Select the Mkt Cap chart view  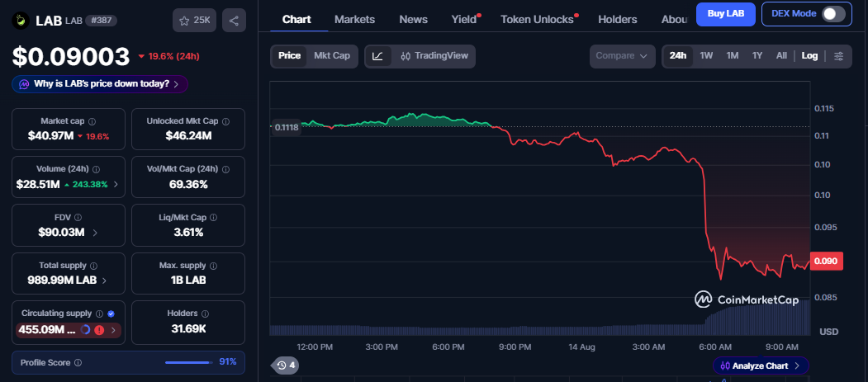[x=331, y=56]
